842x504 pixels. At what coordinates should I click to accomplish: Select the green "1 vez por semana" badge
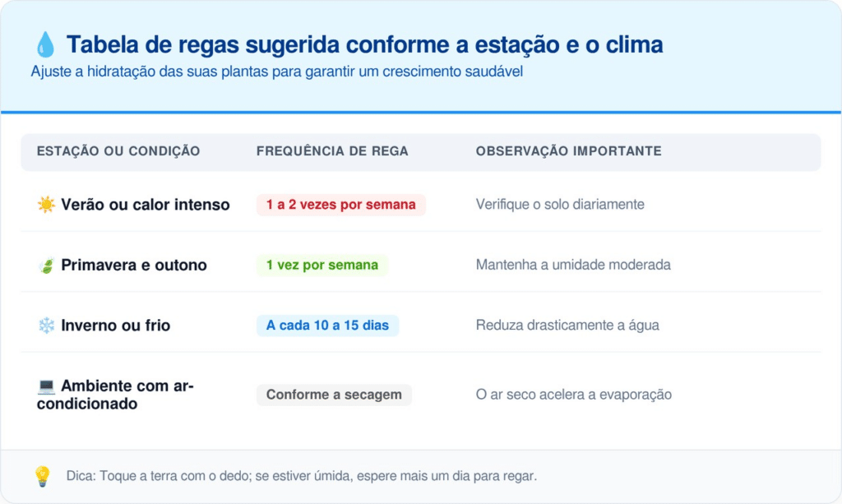322,266
